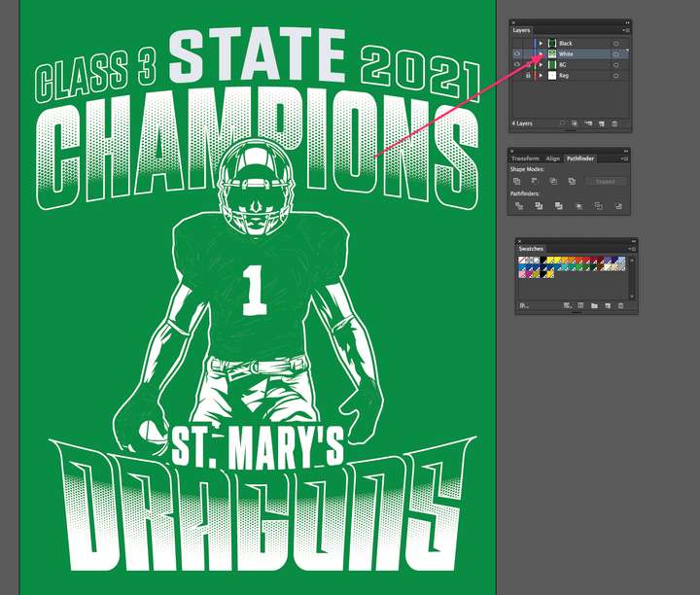Click the Exclude shape mode icon
700x595 pixels.
(572, 181)
